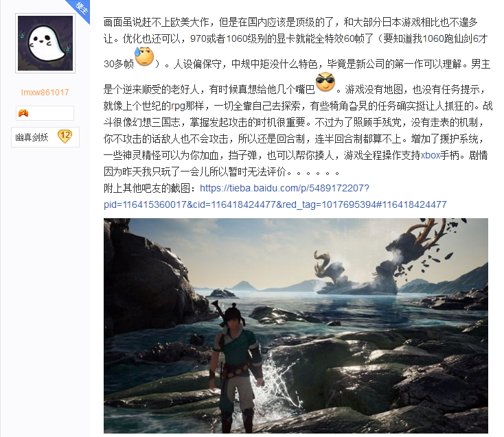Image resolution: width=504 pixels, height=437 pixels.
Task: Open the lmxw861017 username profile
Action: pyautogui.click(x=45, y=93)
